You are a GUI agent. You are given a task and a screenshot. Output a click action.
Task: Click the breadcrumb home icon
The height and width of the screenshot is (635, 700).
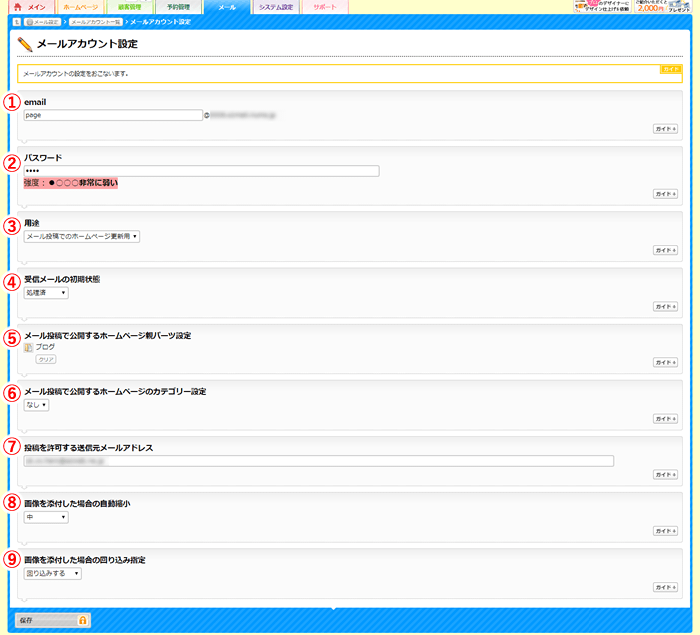click(x=17, y=21)
